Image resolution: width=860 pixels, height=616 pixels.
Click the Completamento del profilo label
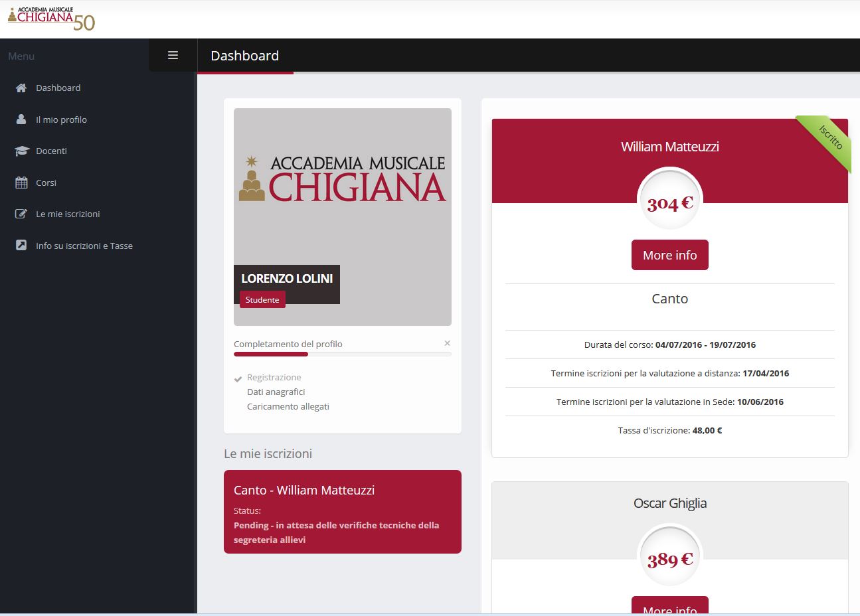(x=288, y=344)
